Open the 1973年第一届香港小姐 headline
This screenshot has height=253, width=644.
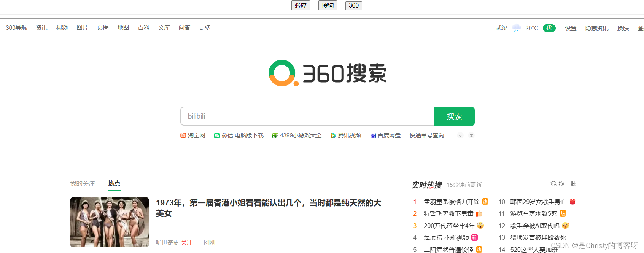tap(269, 208)
